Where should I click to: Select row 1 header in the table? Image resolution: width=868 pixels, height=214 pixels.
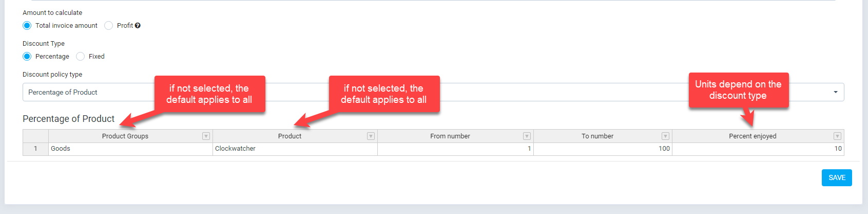coord(35,149)
